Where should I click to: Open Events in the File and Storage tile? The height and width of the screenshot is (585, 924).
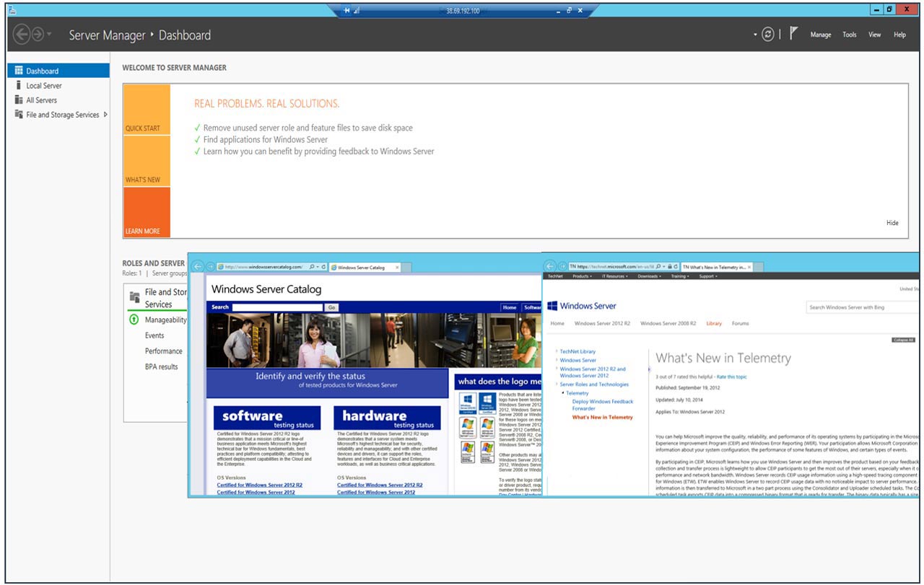[x=154, y=335]
